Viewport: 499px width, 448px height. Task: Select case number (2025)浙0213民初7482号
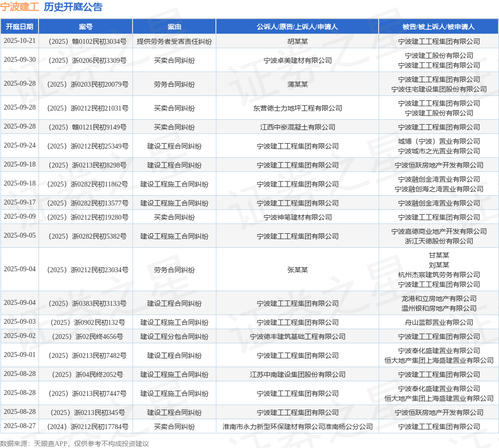point(86,355)
